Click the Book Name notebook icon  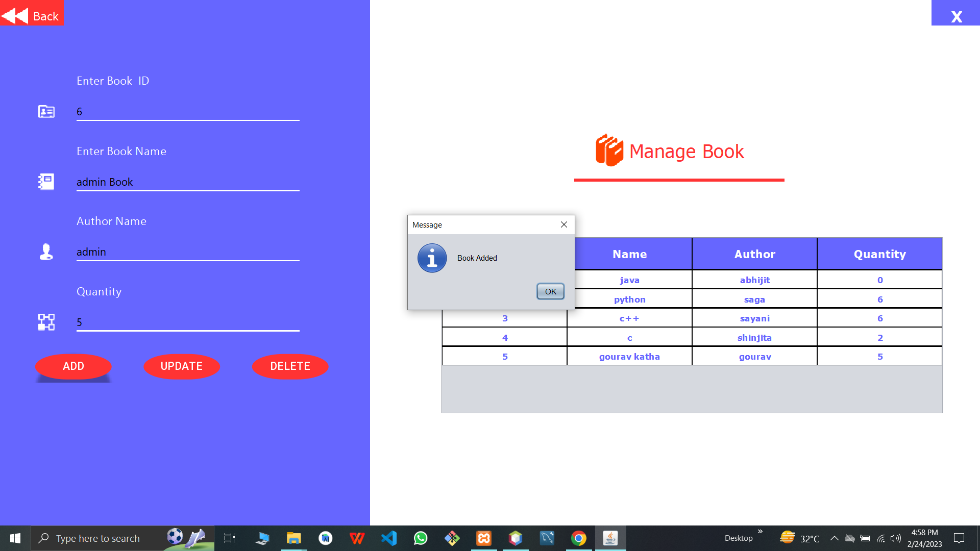pyautogui.click(x=46, y=182)
